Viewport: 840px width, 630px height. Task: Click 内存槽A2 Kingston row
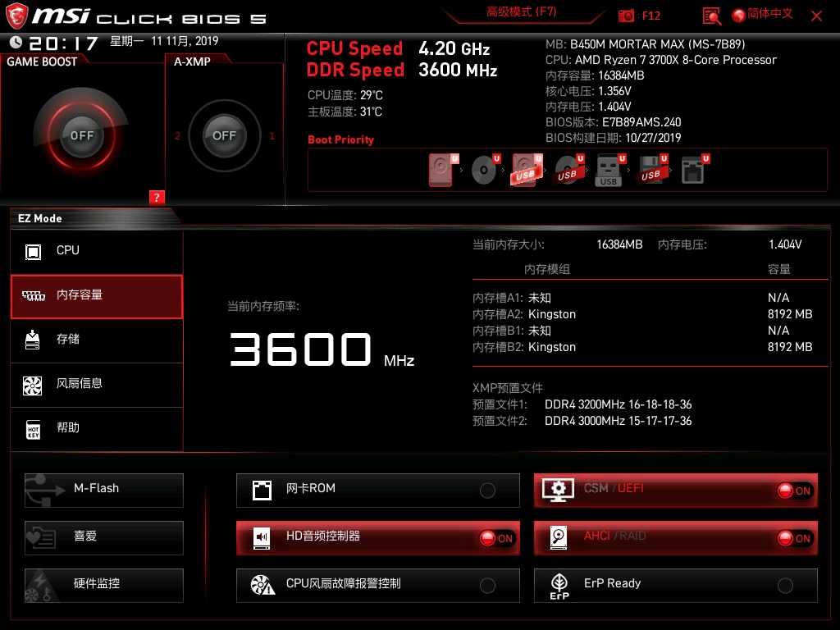point(642,314)
